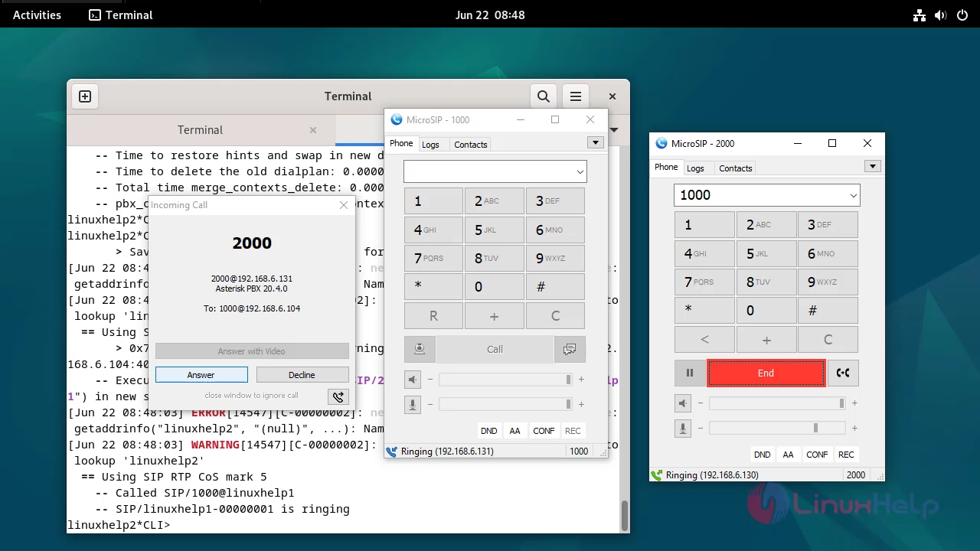Dial key 9 WXYZ in MicroSIP 2000
Screen dimensions: 980x551
pos(828,282)
